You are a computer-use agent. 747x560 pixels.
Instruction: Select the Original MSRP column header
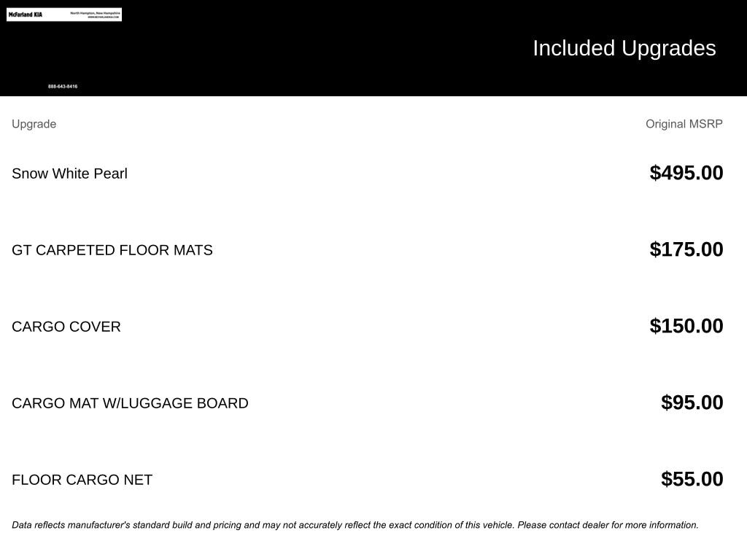(x=684, y=124)
